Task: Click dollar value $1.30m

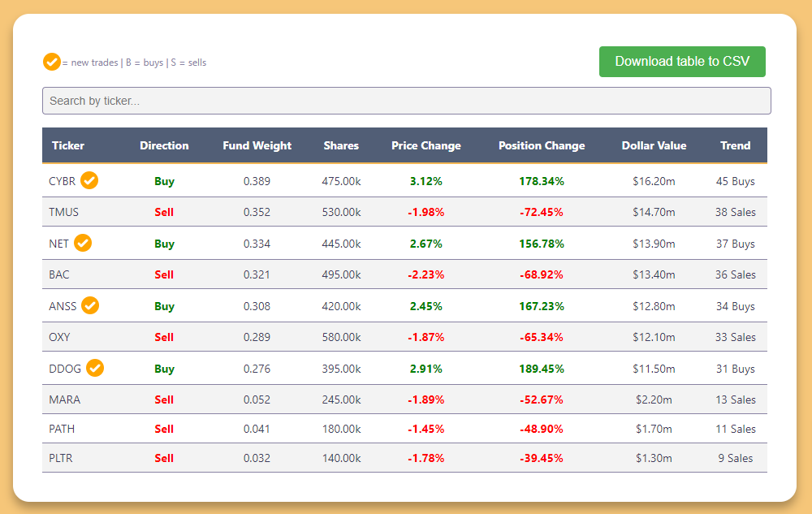Action: pos(654,458)
